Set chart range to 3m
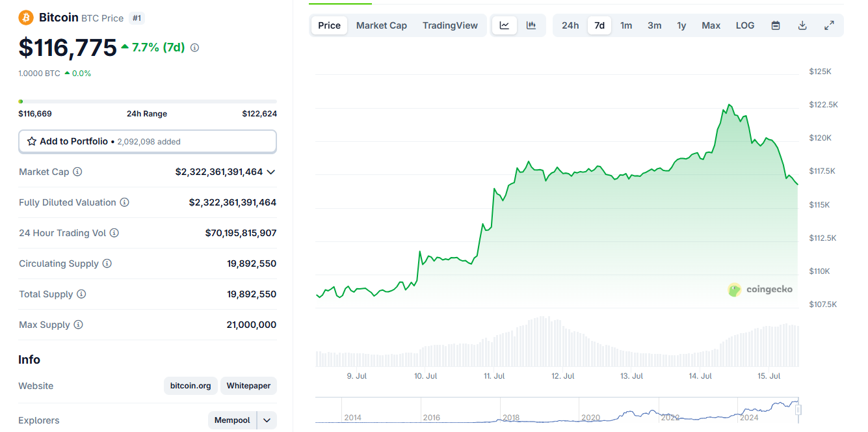The width and height of the screenshot is (868, 432). pyautogui.click(x=655, y=25)
